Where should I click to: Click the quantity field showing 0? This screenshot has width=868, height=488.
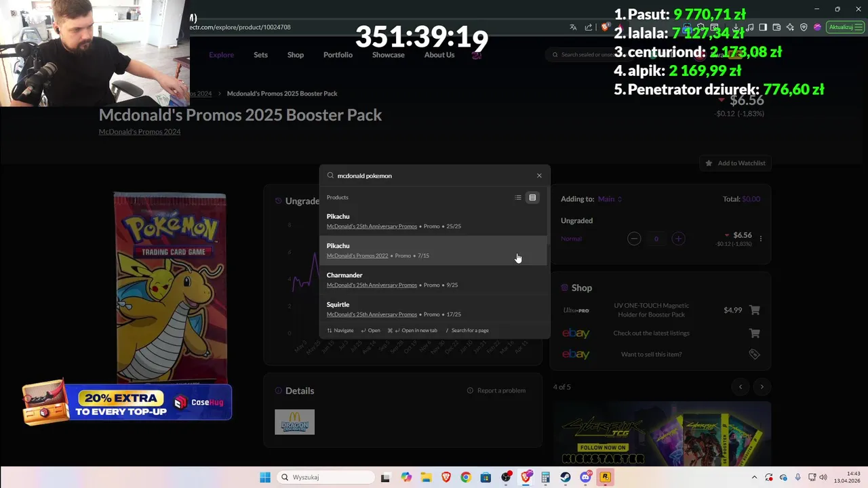tap(656, 239)
